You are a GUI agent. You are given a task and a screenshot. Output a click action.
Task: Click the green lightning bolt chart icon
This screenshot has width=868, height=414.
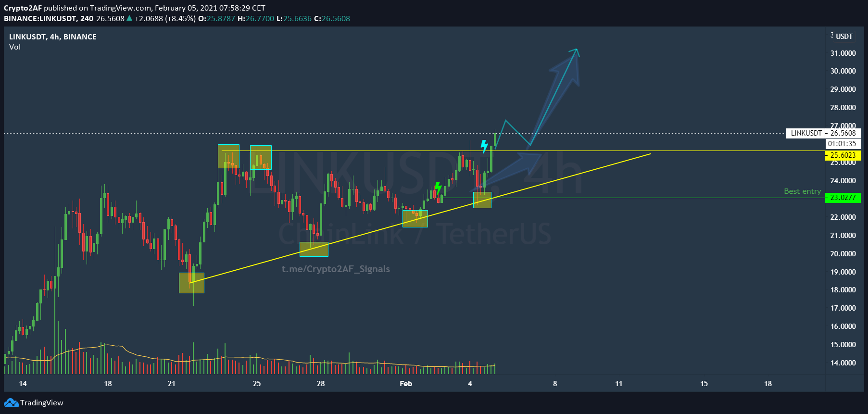pyautogui.click(x=438, y=188)
